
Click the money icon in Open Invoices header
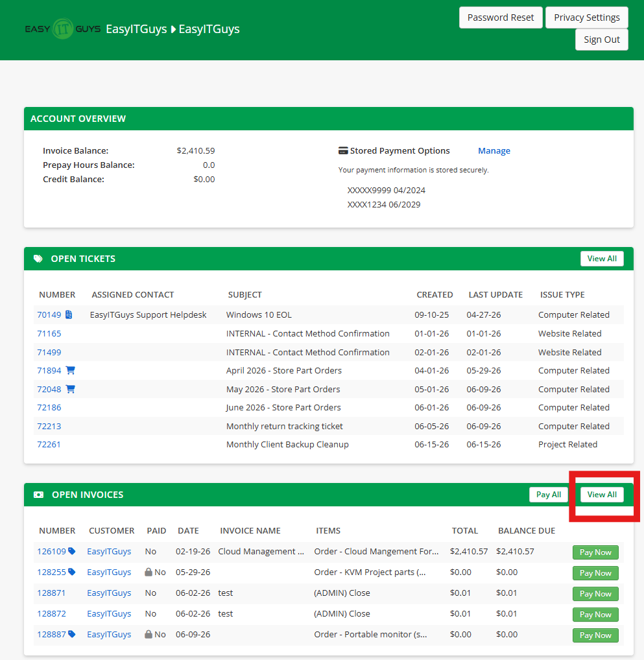(38, 495)
